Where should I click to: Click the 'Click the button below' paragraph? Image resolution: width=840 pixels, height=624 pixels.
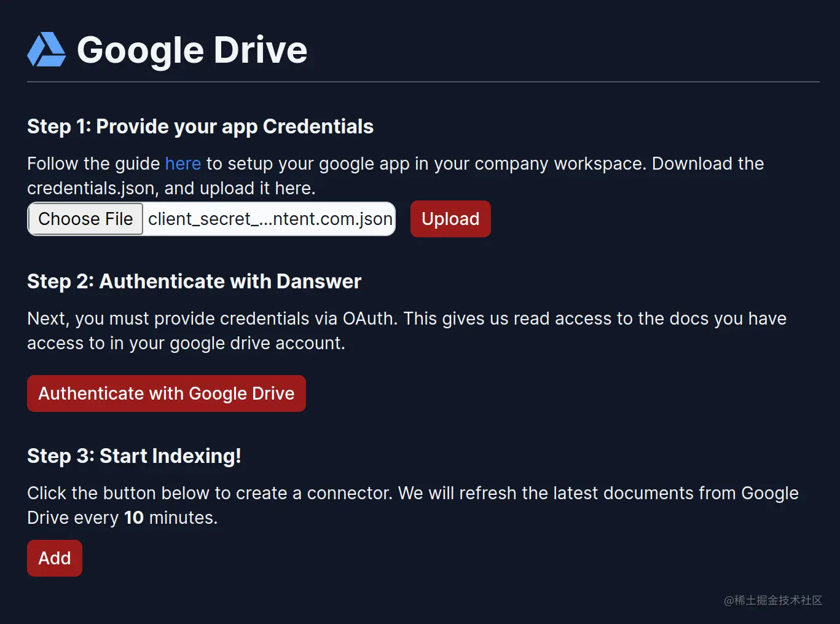[413, 505]
